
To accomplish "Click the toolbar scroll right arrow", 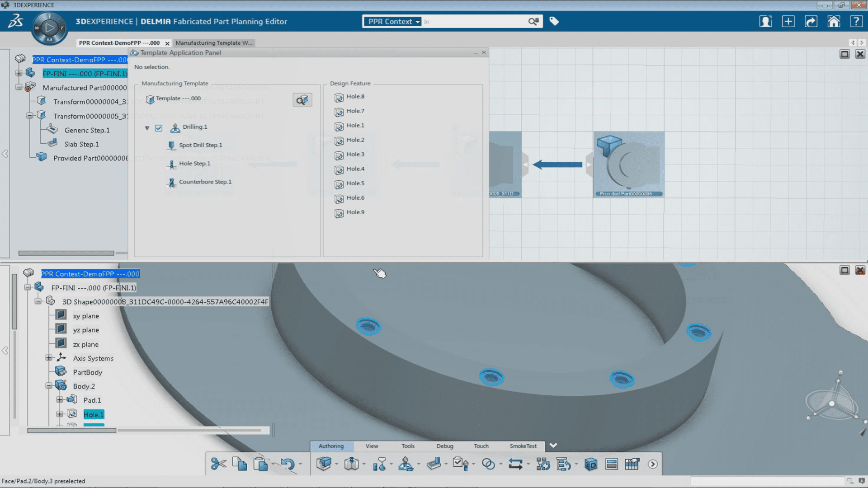I will [x=652, y=464].
